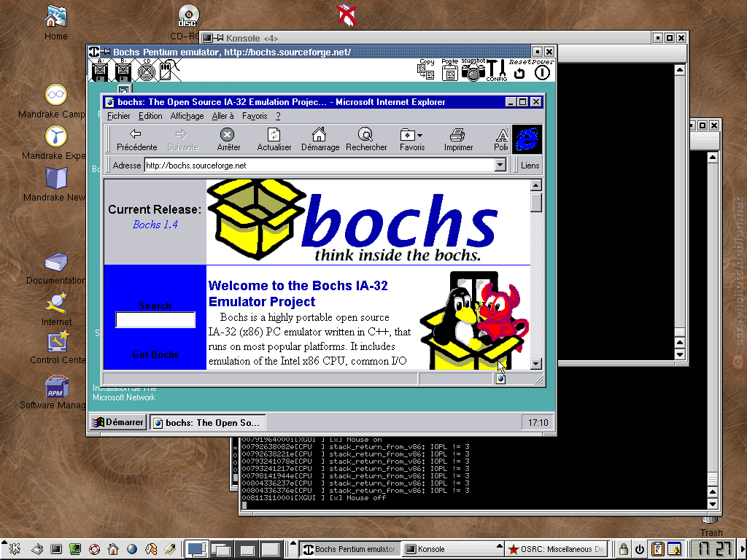This screenshot has height=560, width=747.
Task: Click the IE vertical scrollbar thumb
Action: (536, 202)
